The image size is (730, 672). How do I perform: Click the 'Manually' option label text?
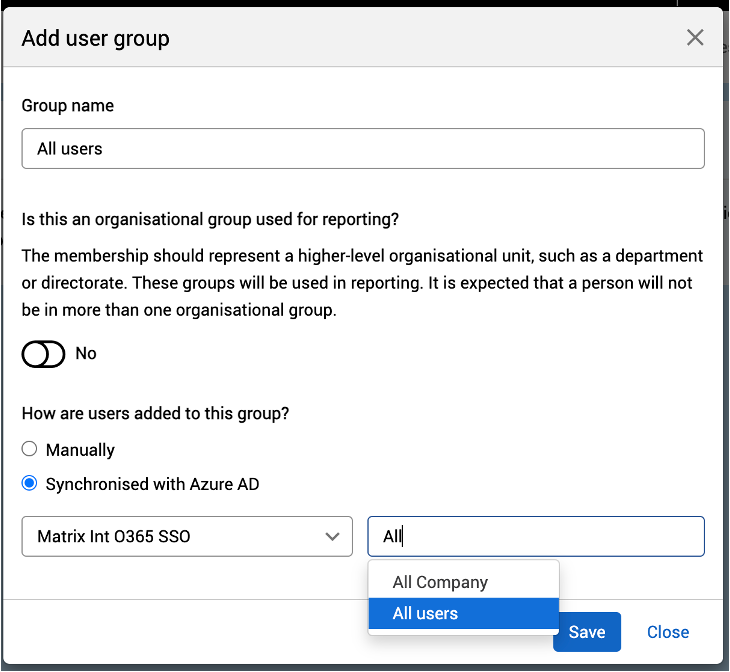tap(80, 450)
